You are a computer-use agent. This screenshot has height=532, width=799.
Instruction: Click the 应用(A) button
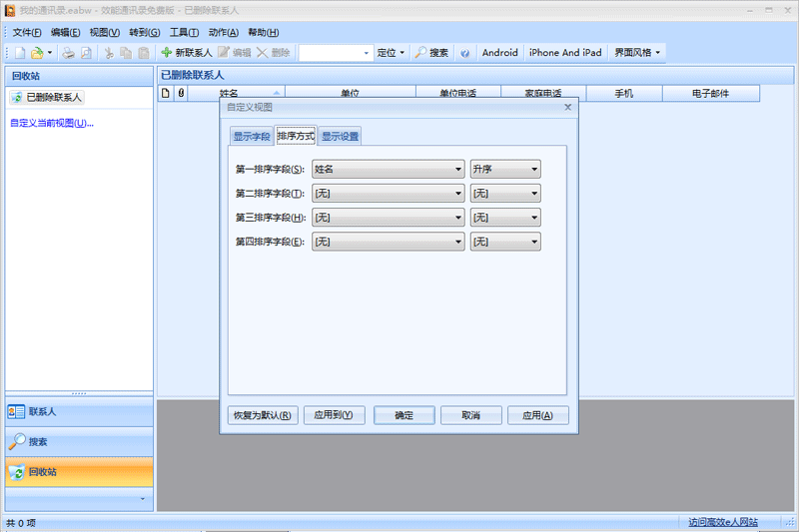point(537,415)
